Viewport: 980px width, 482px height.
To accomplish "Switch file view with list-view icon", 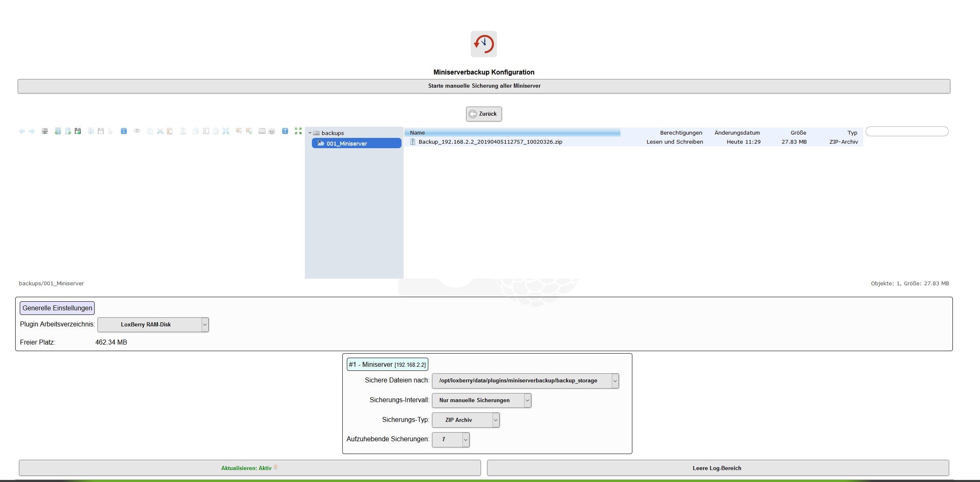I will coord(262,131).
